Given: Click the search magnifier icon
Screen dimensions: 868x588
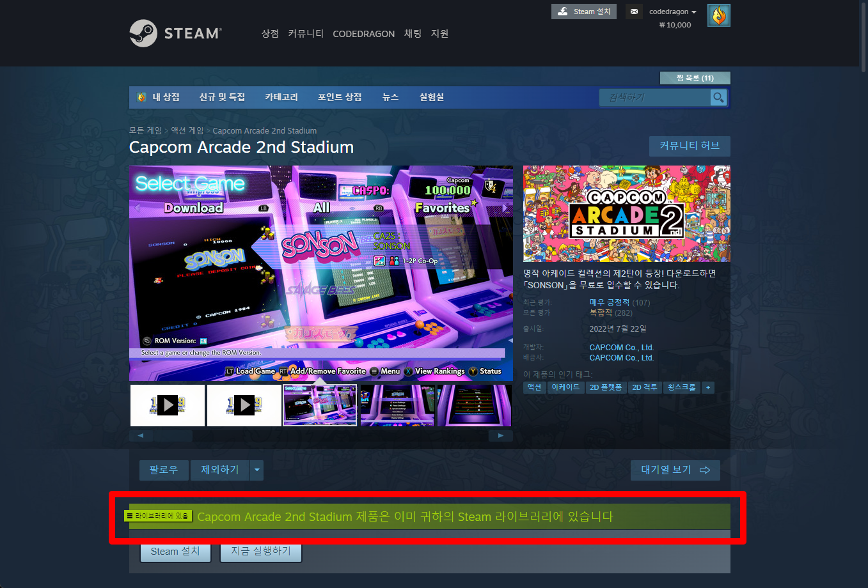Looking at the screenshot, I should pos(719,97).
